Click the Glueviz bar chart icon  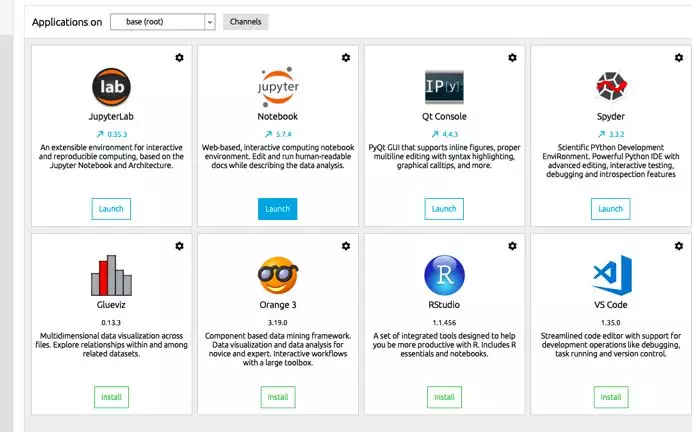coord(111,275)
